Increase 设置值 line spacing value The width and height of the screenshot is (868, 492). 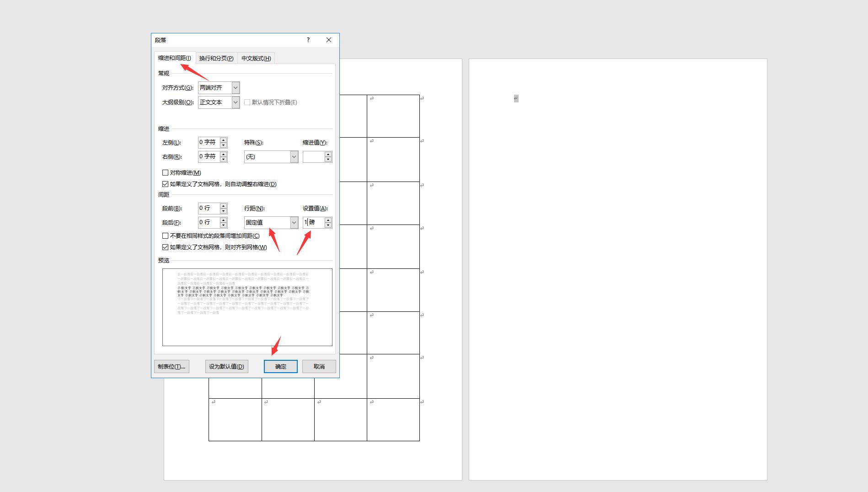pos(328,220)
